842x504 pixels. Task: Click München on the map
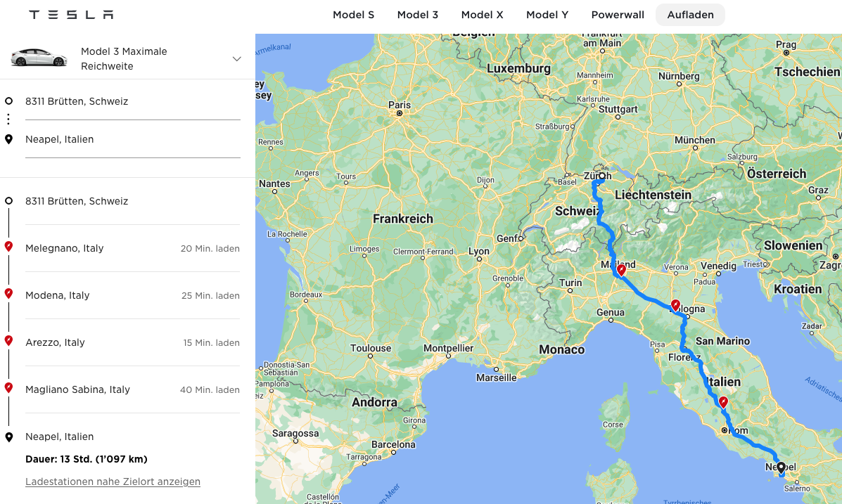pos(695,141)
